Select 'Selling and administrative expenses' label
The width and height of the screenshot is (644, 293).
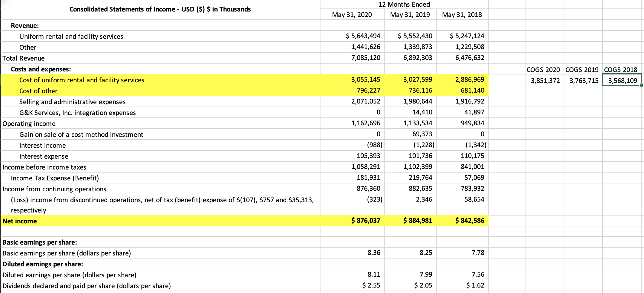click(72, 102)
